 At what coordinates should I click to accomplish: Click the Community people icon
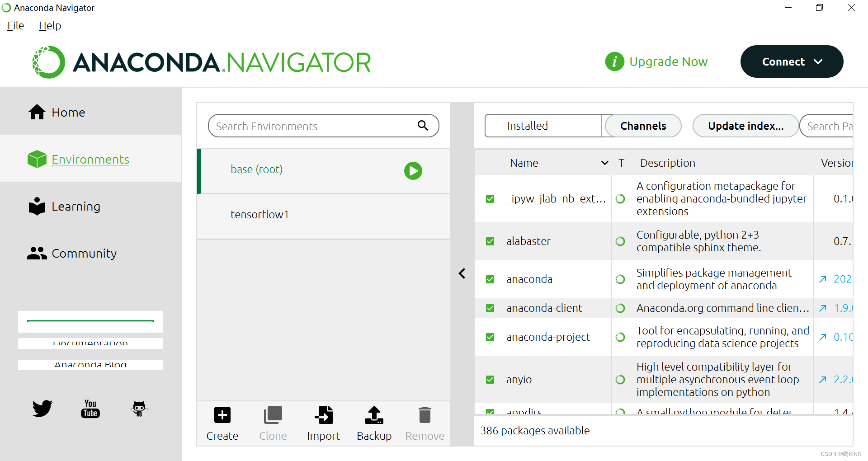(37, 253)
